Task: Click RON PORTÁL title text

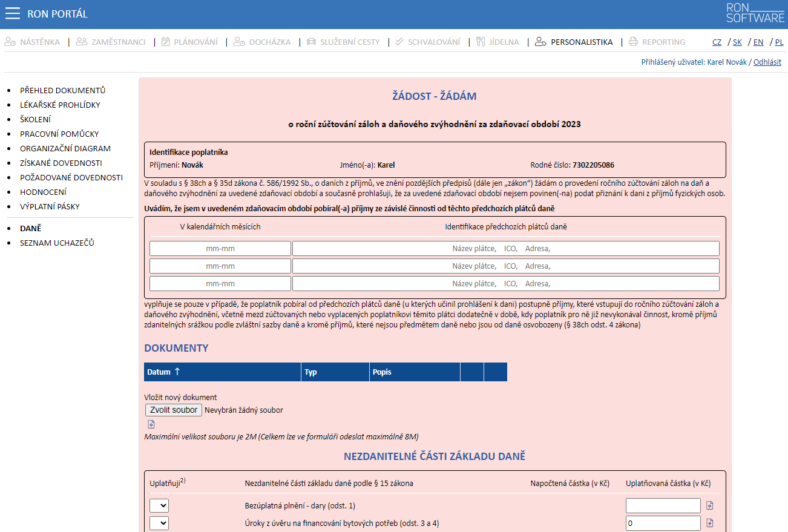Action: coord(57,14)
